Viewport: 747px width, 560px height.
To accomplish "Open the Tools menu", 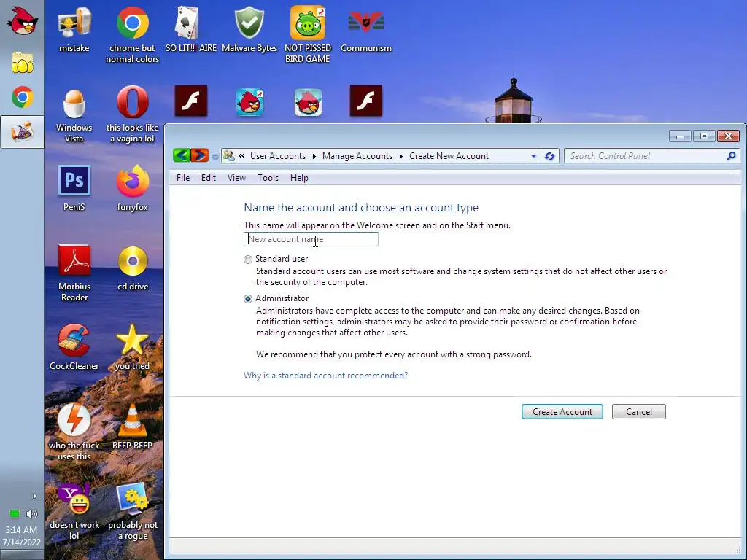I will pos(268,178).
